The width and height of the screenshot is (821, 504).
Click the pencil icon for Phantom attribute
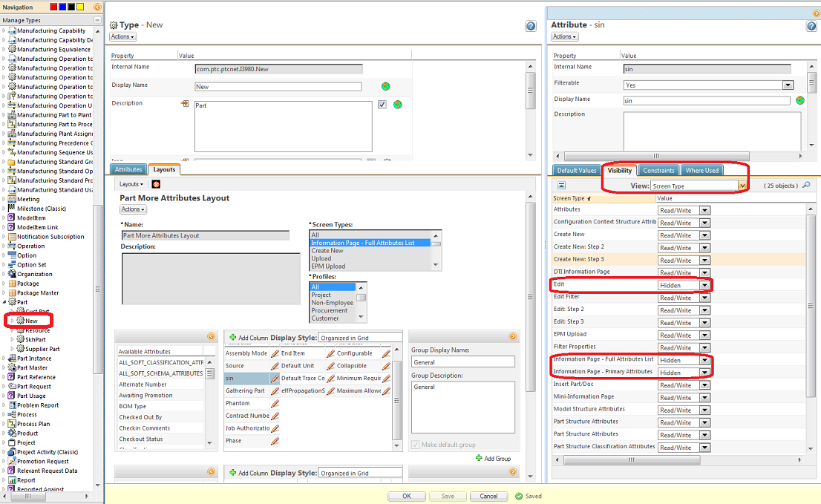coord(275,403)
